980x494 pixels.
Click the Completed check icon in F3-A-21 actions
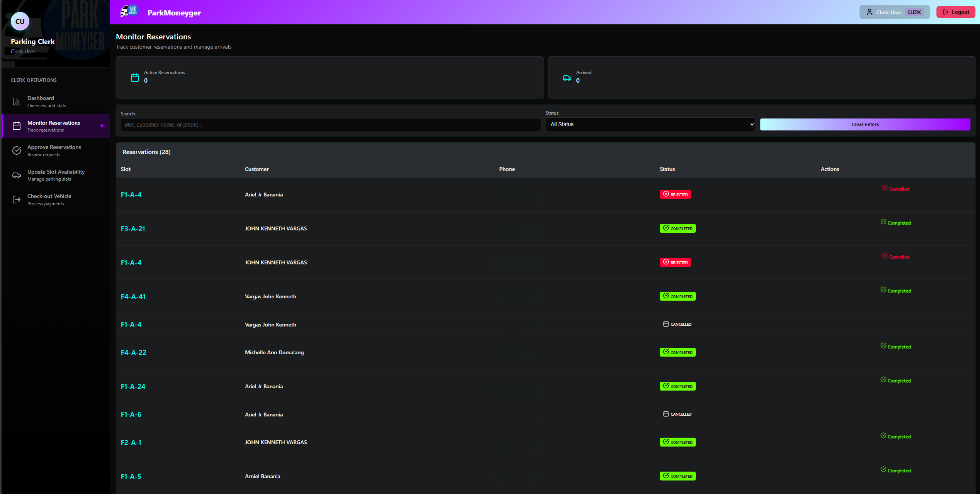[883, 222]
